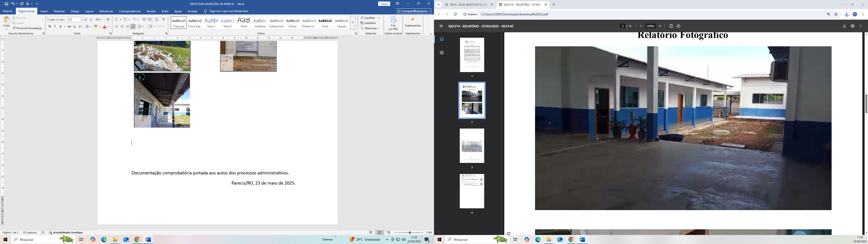Center the paragraph text
This screenshot has width=868, height=244.
click(122, 27)
